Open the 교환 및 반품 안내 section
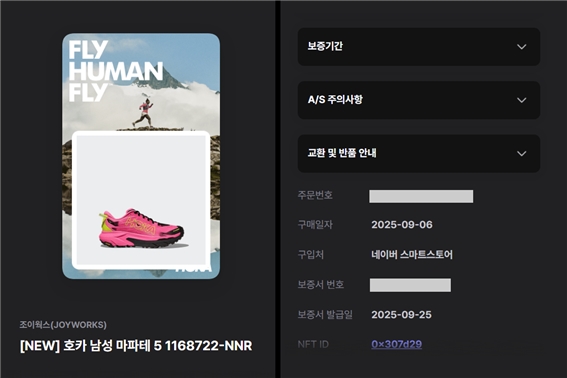 (x=419, y=153)
